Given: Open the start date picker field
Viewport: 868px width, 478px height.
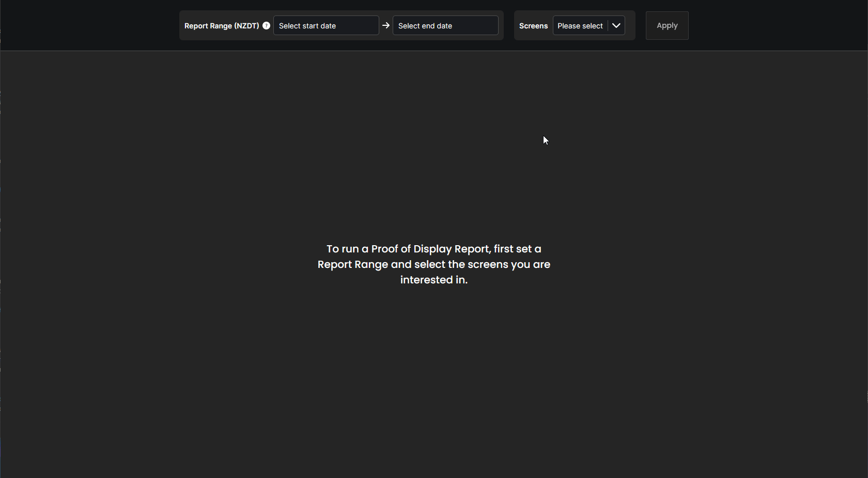Looking at the screenshot, I should click(326, 26).
